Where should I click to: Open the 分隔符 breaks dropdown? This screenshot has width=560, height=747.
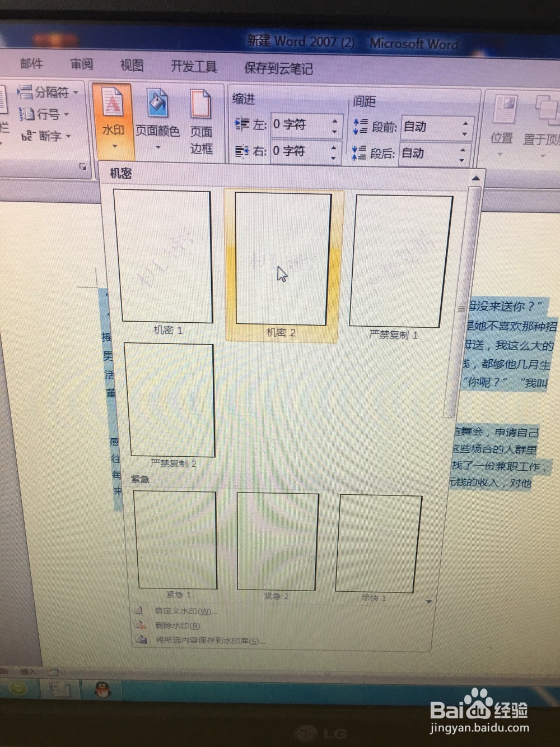click(x=48, y=92)
